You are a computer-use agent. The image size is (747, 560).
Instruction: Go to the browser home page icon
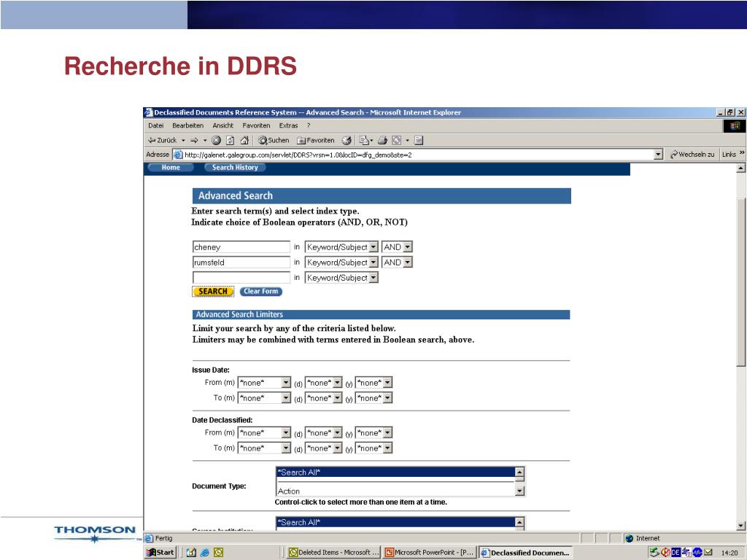coord(244,141)
